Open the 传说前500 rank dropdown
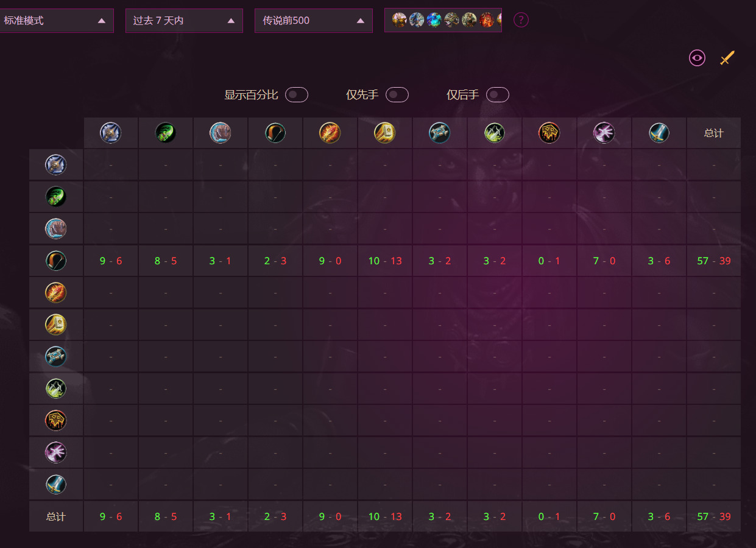The width and height of the screenshot is (756, 548). 314,20
